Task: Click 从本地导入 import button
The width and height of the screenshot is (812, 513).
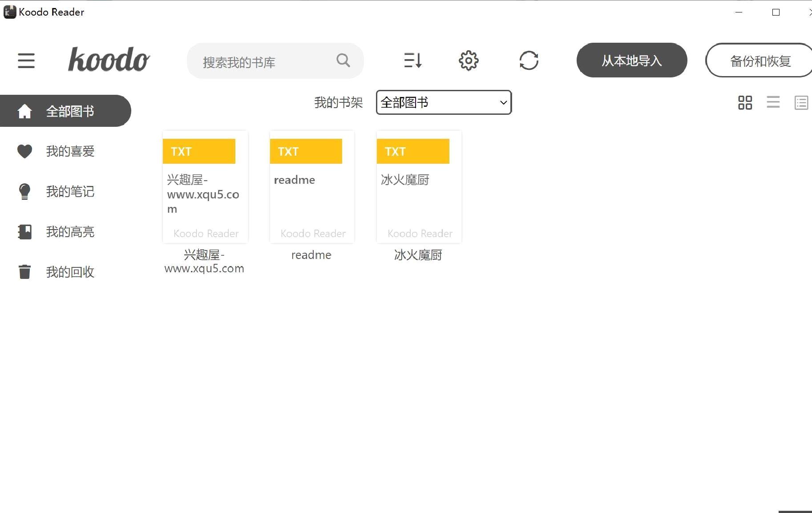Action: point(632,60)
